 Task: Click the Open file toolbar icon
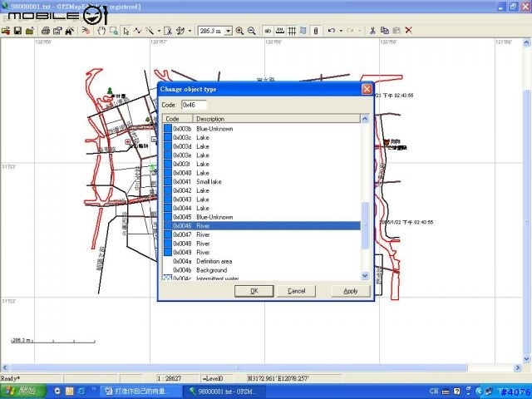point(6,31)
